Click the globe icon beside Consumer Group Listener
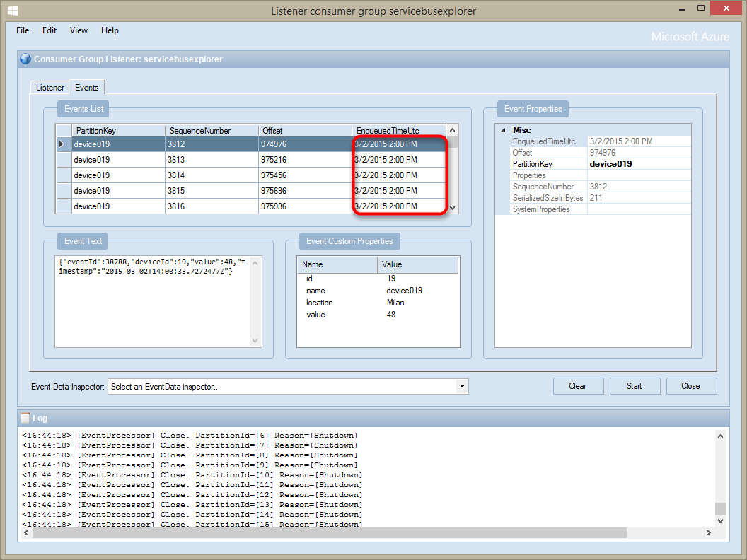 [25, 59]
